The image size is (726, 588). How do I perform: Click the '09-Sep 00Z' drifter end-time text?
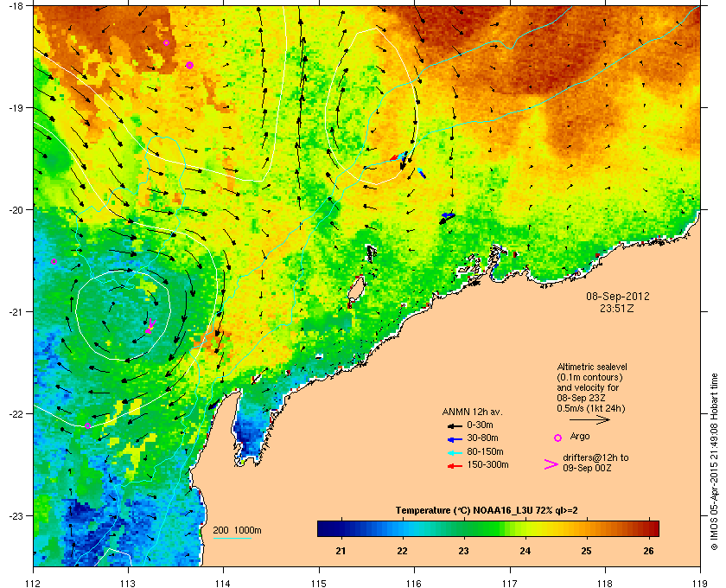point(587,469)
